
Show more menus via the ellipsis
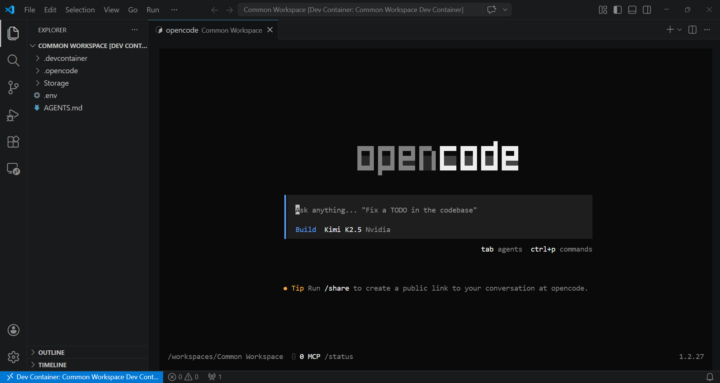(x=174, y=10)
